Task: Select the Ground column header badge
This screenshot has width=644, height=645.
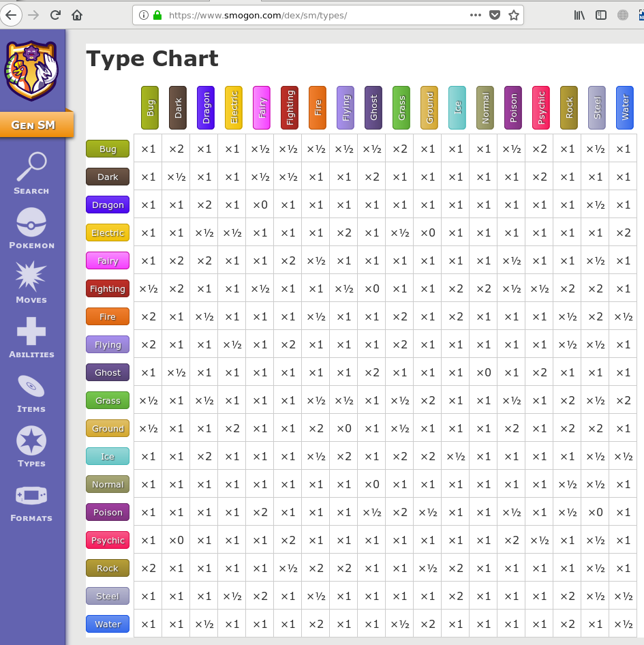Action: (429, 108)
